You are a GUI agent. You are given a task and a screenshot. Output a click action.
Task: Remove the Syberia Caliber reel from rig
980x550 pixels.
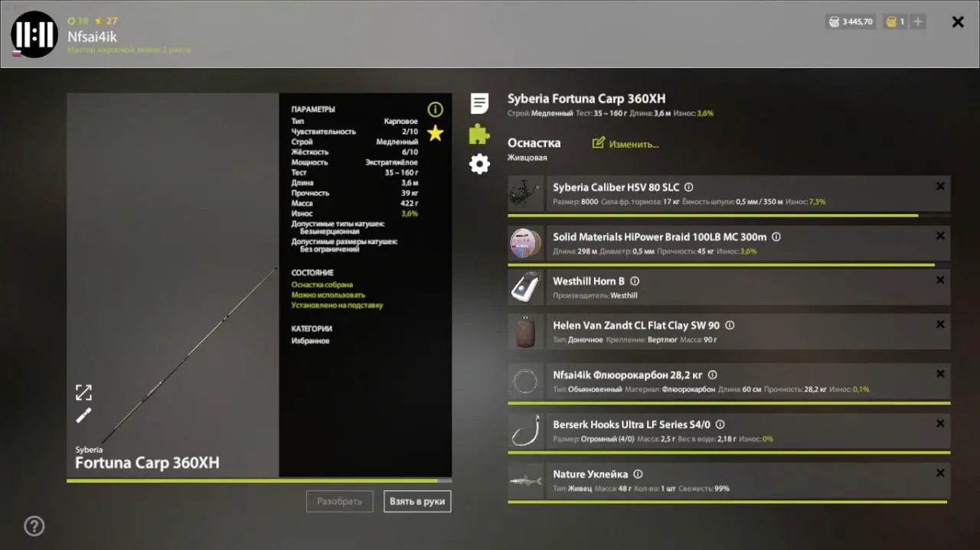(940, 186)
